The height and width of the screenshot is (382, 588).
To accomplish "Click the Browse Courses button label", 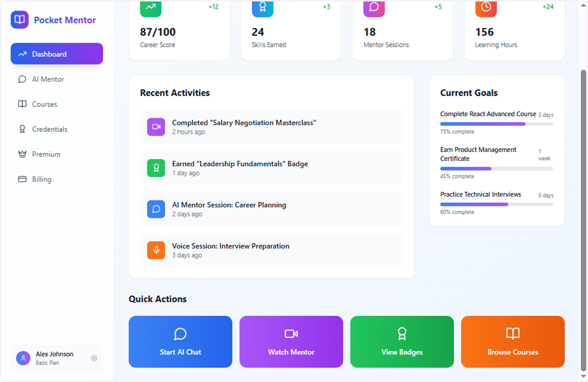I will [x=513, y=352].
